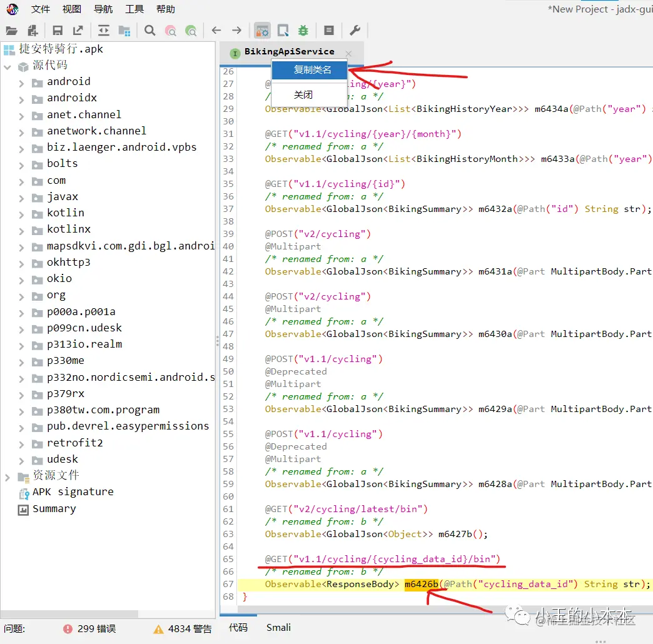Open text search magnifier icon
Viewport: 653px width, 644px height.
pyautogui.click(x=150, y=31)
